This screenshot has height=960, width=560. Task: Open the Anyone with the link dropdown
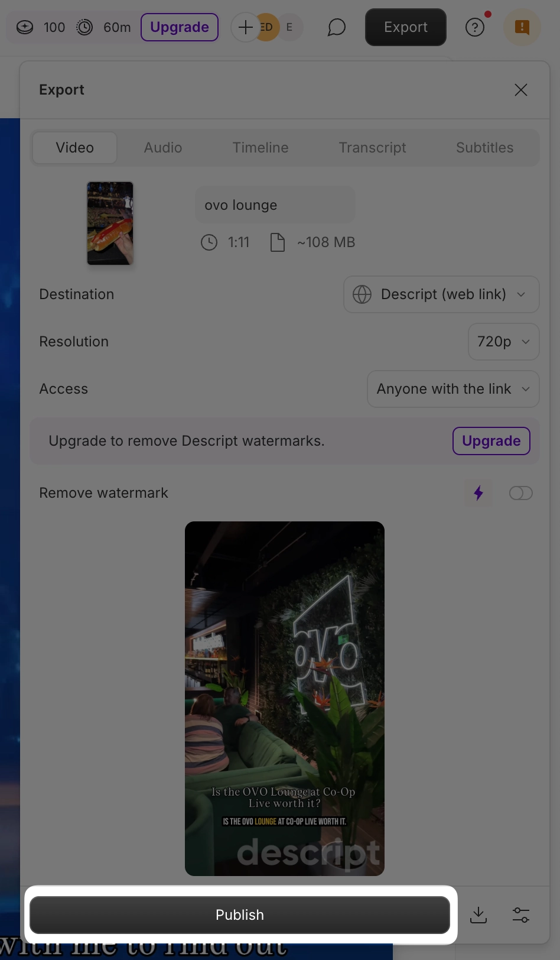[453, 389]
